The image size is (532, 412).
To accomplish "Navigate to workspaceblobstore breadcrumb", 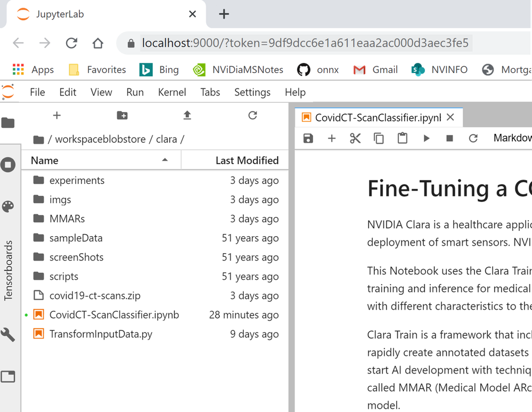I will tap(101, 139).
